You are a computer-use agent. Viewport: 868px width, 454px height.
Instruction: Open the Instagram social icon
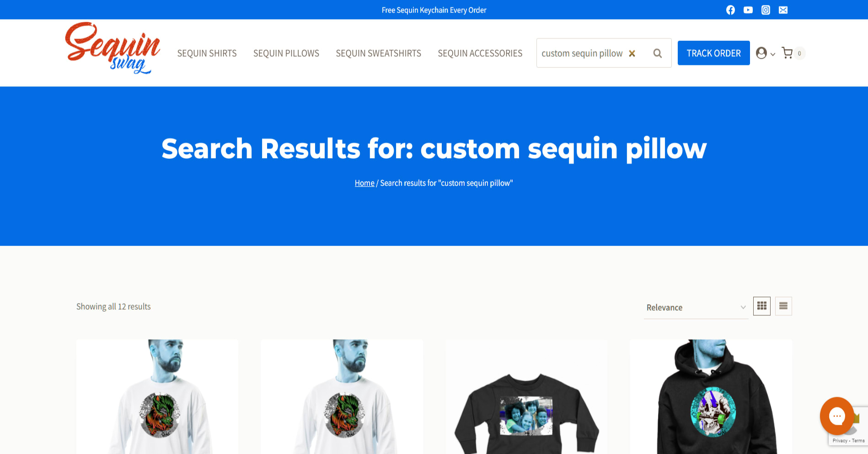pyautogui.click(x=766, y=10)
